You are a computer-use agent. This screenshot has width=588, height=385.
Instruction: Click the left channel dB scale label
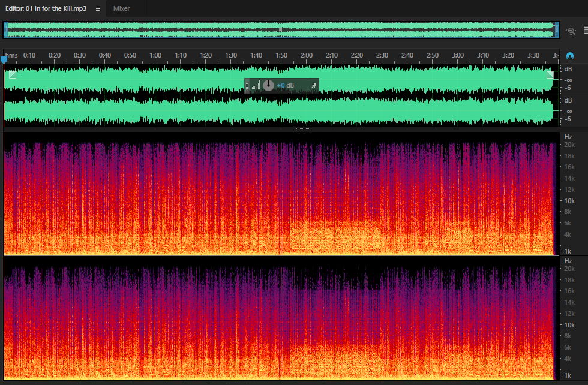point(568,69)
